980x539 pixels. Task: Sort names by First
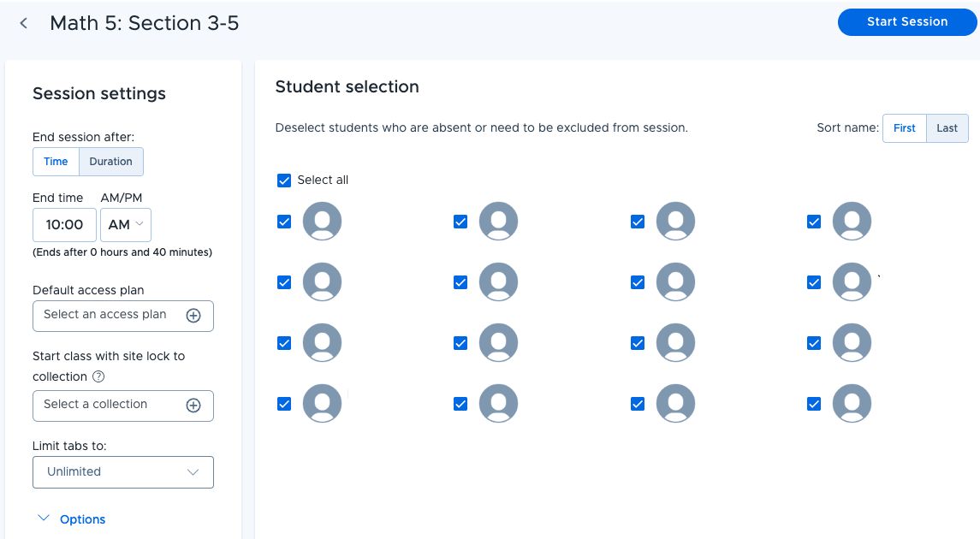point(905,128)
